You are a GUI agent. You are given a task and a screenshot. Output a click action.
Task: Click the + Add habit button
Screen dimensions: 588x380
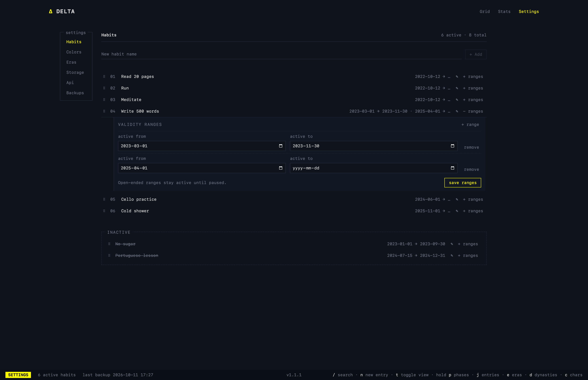(x=476, y=54)
